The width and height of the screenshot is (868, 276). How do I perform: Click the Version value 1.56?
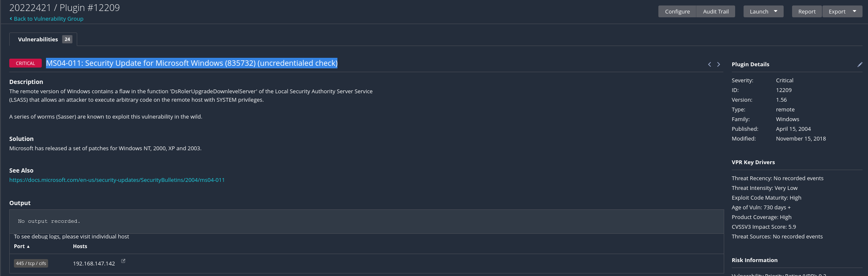pyautogui.click(x=781, y=100)
